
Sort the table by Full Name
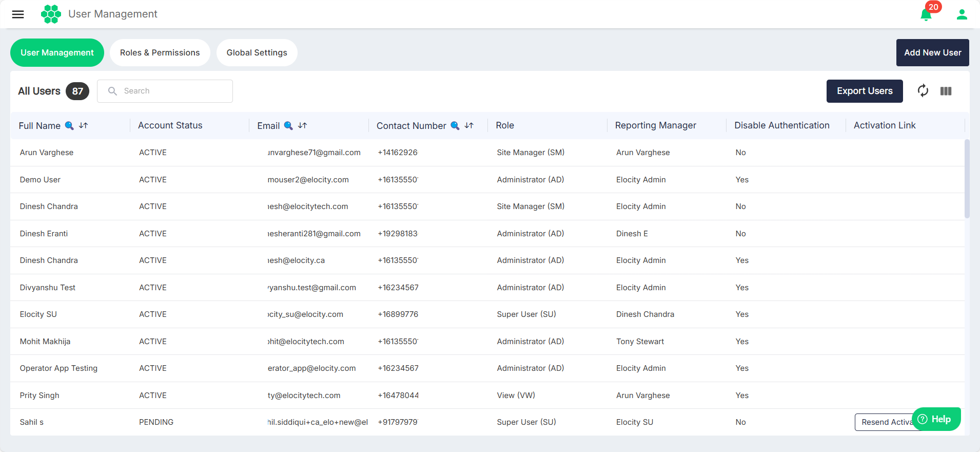click(x=84, y=125)
